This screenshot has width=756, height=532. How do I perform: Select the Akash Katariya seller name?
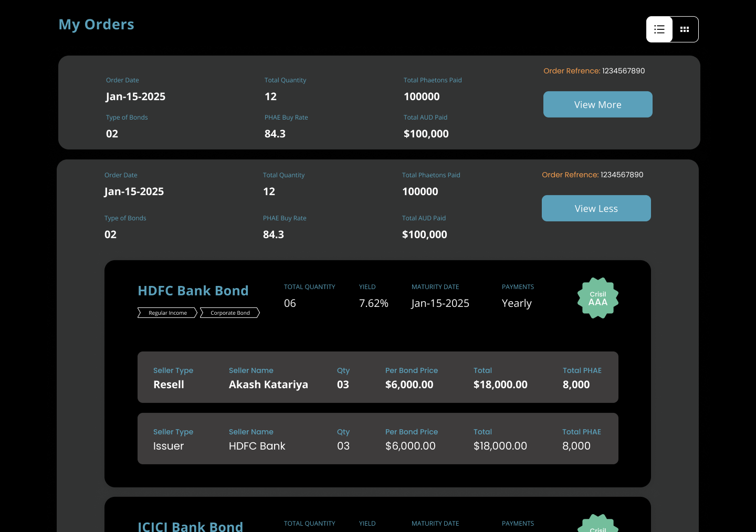coord(268,385)
